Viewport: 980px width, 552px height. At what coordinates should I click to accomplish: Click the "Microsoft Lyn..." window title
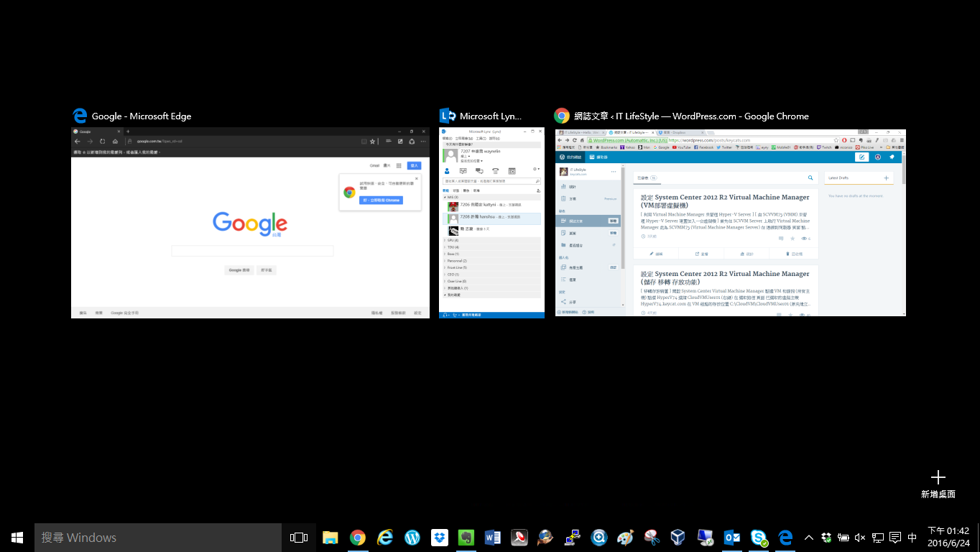[x=491, y=116]
